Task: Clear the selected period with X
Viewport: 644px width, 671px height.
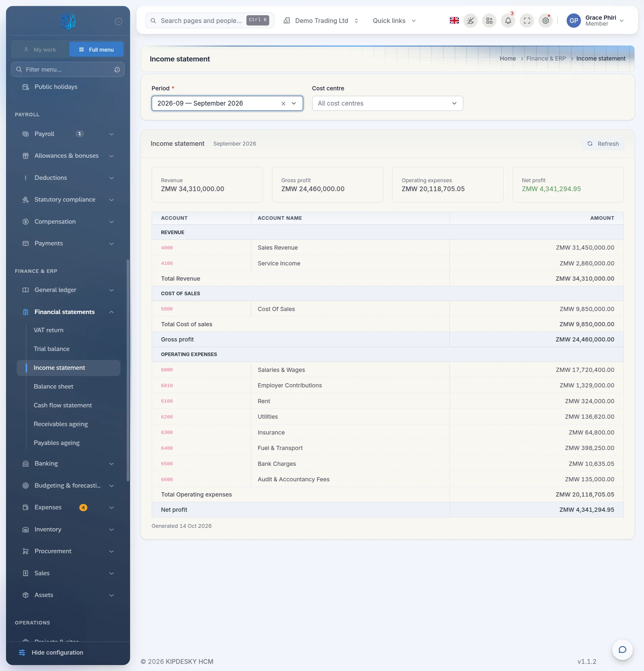Action: click(283, 103)
